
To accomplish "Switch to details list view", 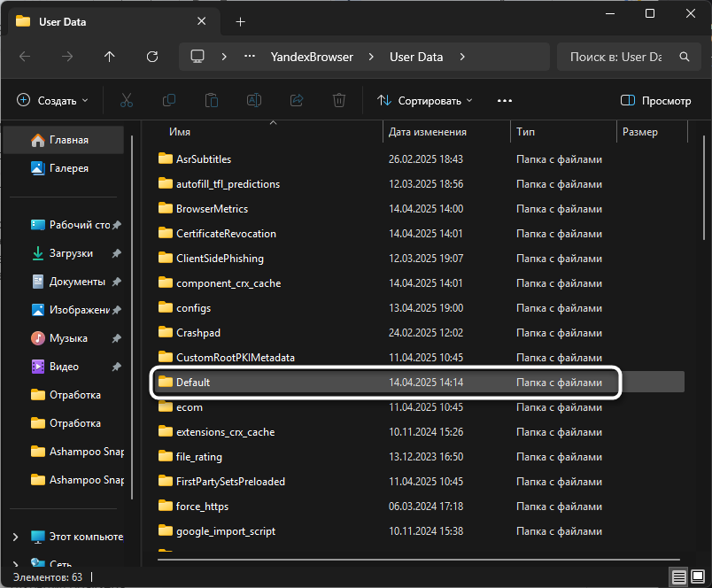I will pyautogui.click(x=678, y=577).
